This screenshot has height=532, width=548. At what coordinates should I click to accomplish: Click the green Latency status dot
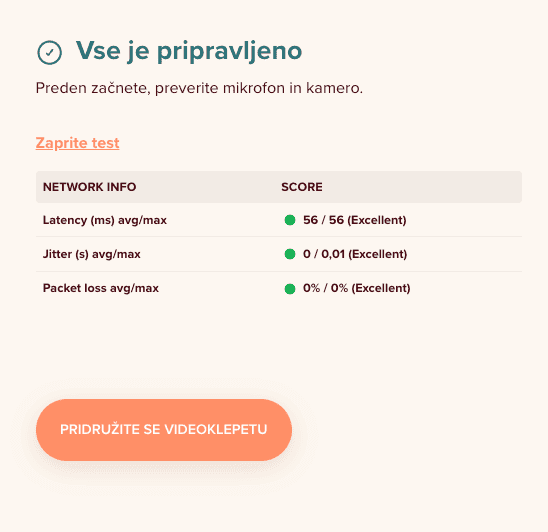(x=290, y=220)
